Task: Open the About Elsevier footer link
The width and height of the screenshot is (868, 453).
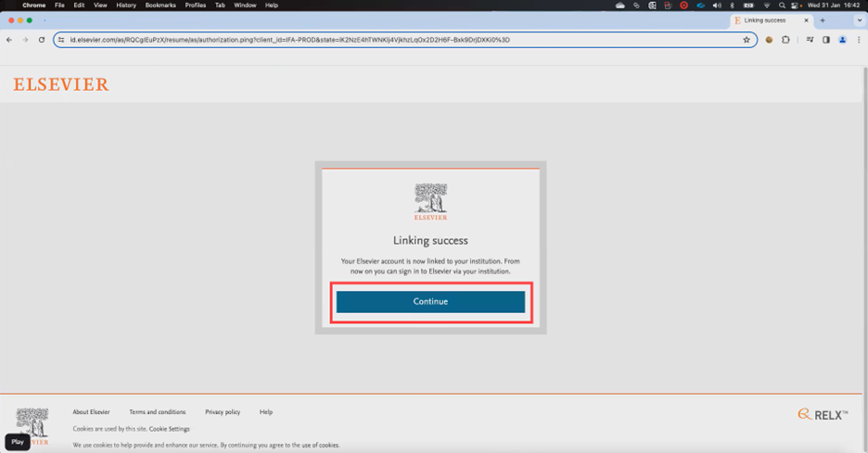Action: (91, 412)
